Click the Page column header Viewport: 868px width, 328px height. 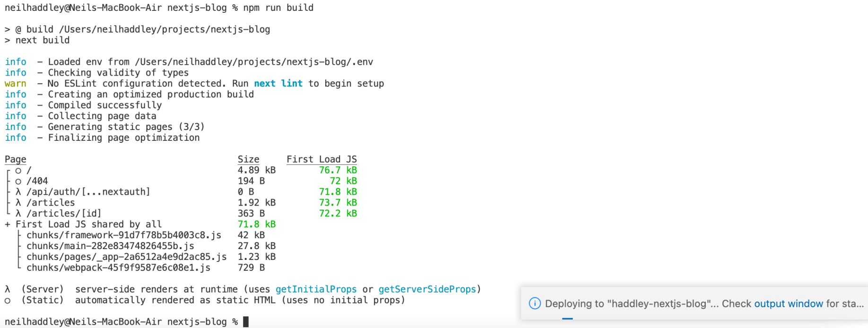tap(16, 159)
